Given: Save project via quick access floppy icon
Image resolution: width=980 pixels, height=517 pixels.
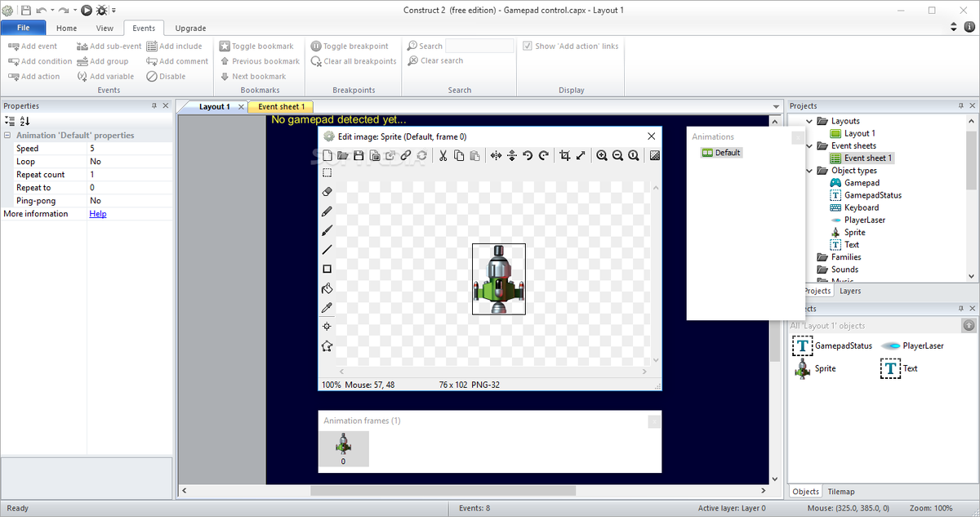Looking at the screenshot, I should pyautogui.click(x=25, y=10).
